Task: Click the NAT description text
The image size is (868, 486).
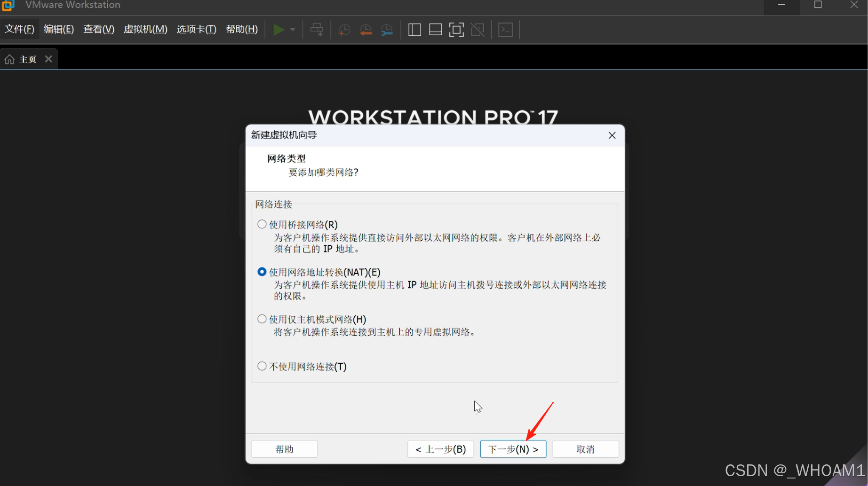Action: [440, 290]
